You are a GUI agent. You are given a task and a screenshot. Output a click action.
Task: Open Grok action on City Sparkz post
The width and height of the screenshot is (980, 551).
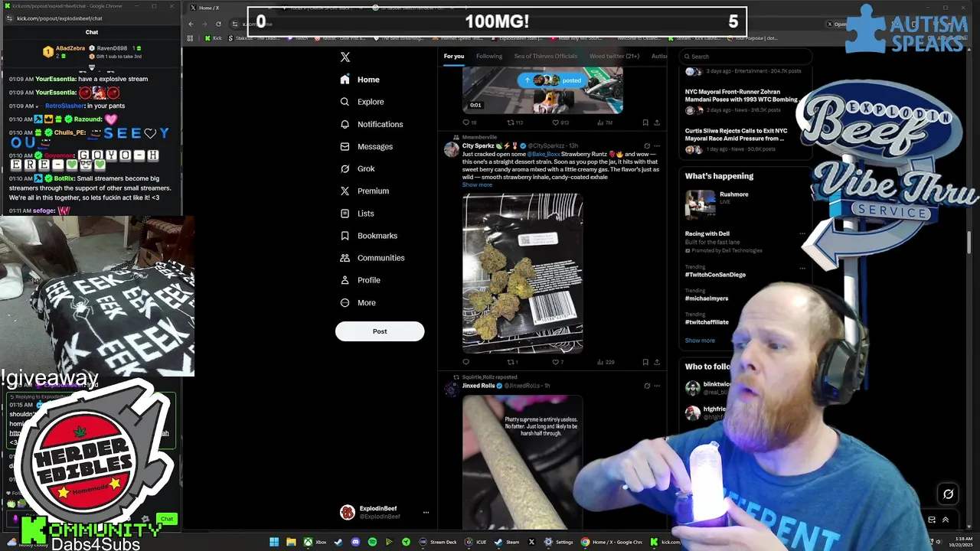647,145
